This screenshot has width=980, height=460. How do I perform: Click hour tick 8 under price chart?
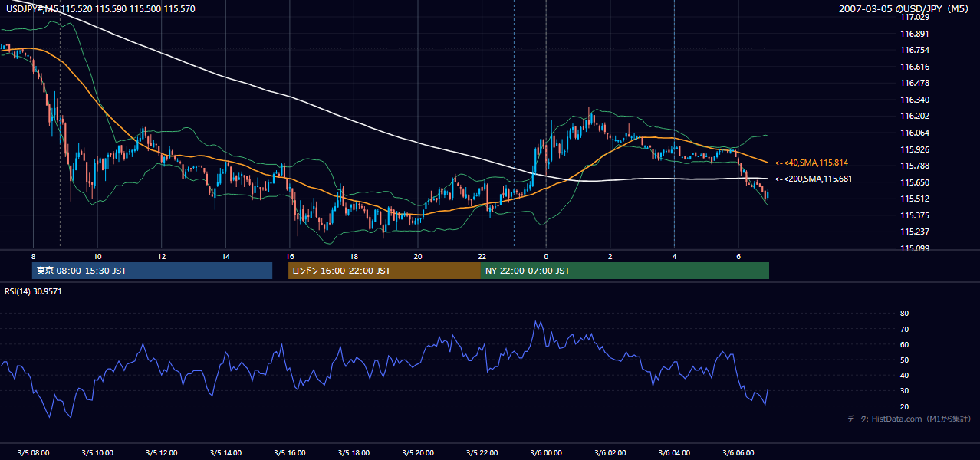point(33,256)
